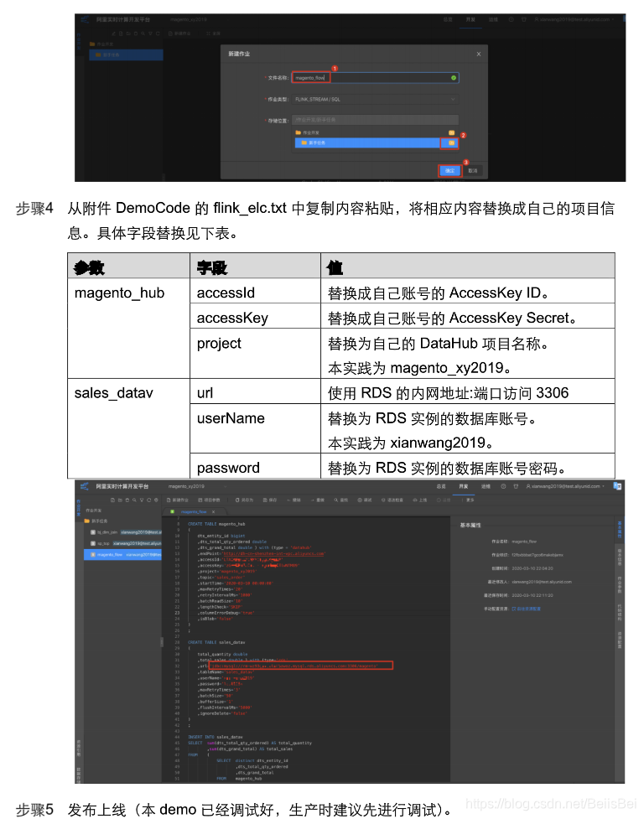The image size is (644, 819).
Task: Click the filter icon in lower file-tree toolbar
Action: point(141,500)
